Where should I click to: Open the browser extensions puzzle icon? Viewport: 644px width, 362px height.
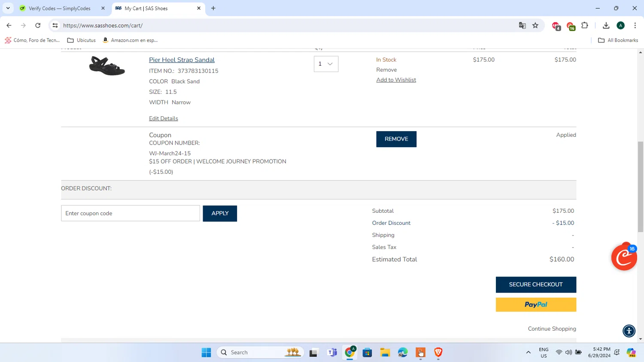[585, 25]
